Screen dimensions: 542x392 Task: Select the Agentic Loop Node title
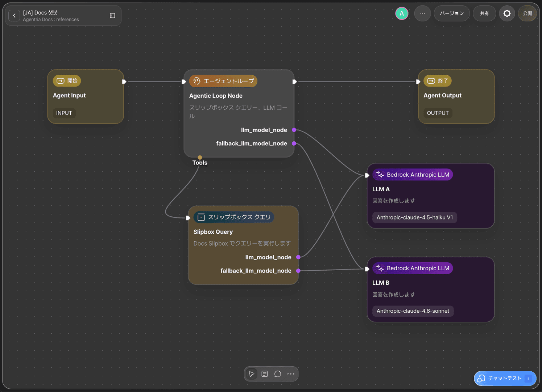pyautogui.click(x=216, y=96)
